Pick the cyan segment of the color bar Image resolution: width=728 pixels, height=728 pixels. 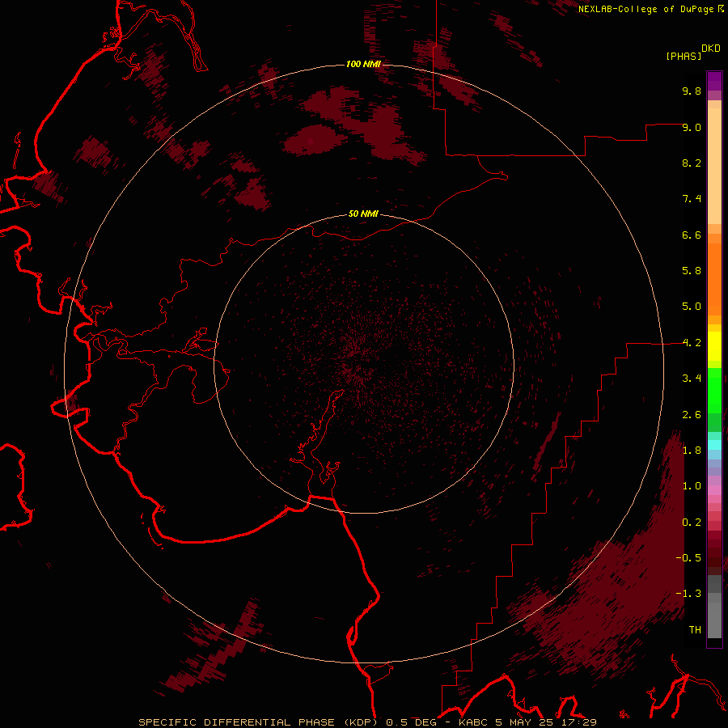[714, 445]
